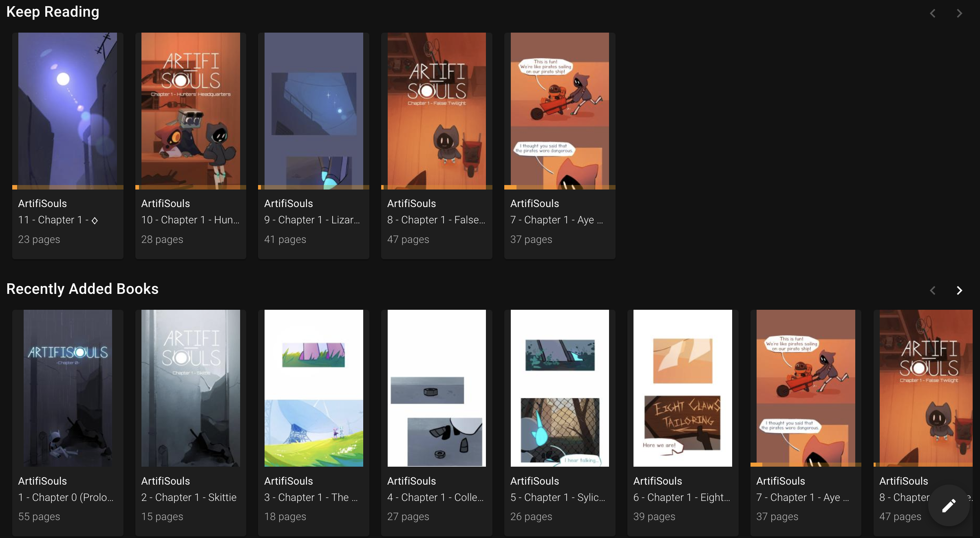The height and width of the screenshot is (538, 980).
Task: Open '6 - Chapter 1 - Eight...' book cover
Action: click(683, 388)
